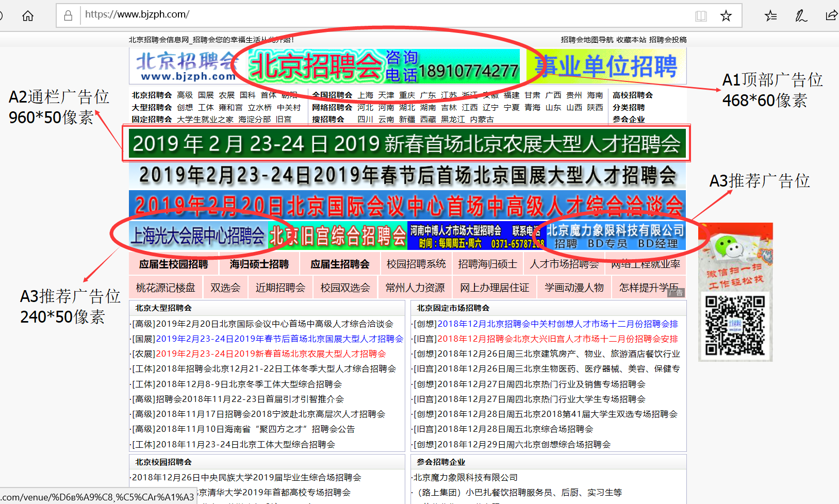Click 常州人力资源 ad button
This screenshot has height=504, width=839.
tap(415, 288)
